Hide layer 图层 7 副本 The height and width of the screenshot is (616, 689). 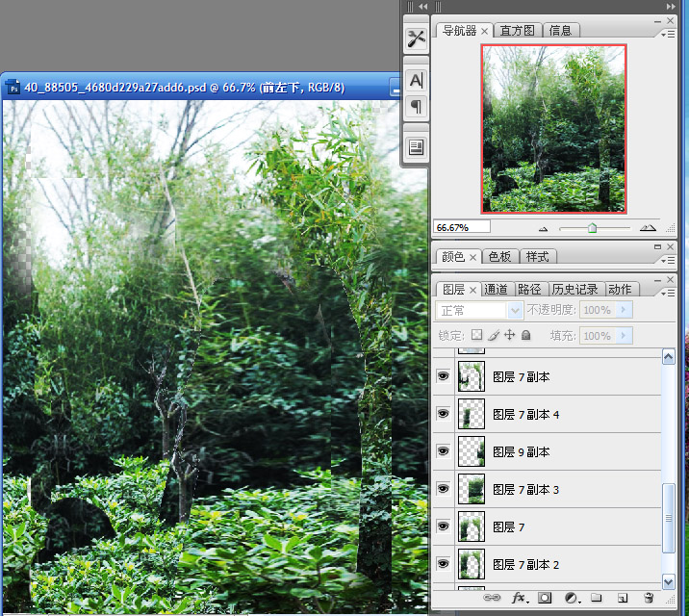coord(443,376)
